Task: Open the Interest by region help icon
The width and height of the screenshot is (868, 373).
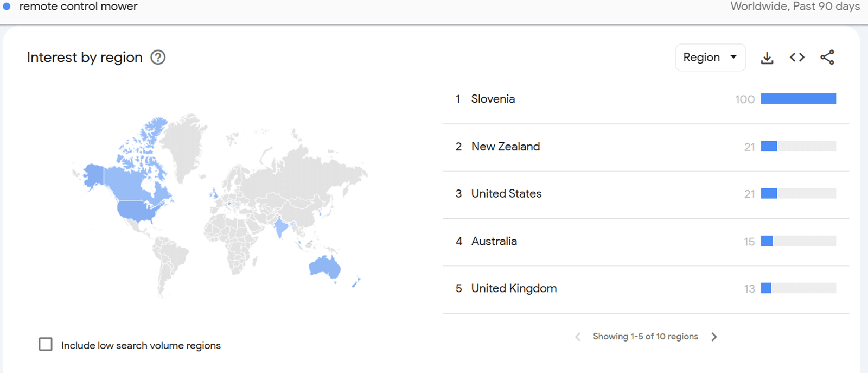Action: click(158, 58)
